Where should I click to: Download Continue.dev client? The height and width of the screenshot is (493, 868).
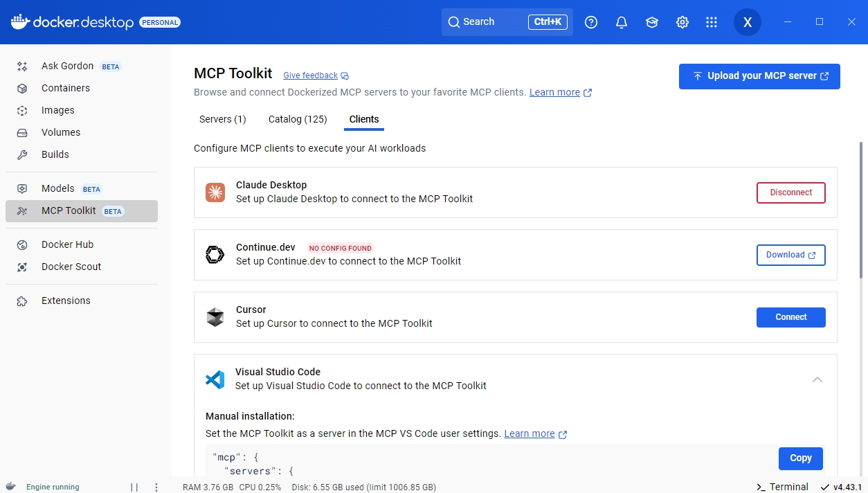791,255
